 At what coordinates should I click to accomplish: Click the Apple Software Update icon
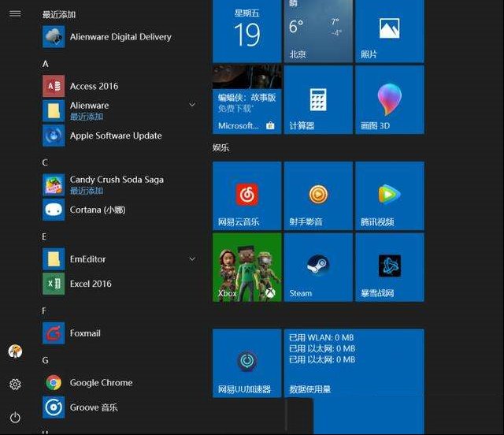[54, 136]
